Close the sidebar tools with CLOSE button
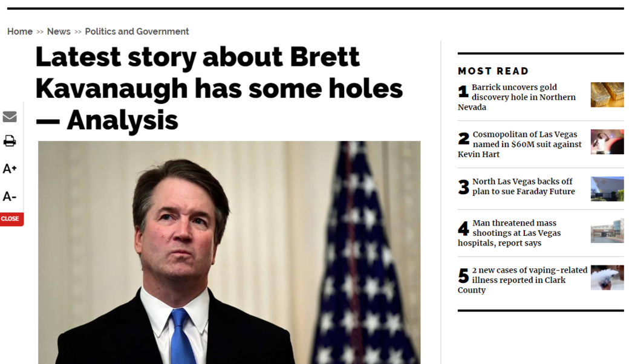 pyautogui.click(x=10, y=219)
